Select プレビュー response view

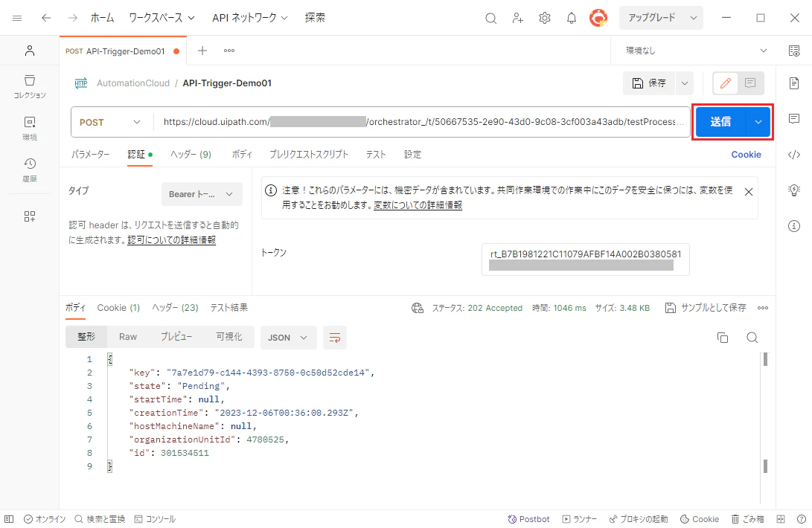point(176,337)
